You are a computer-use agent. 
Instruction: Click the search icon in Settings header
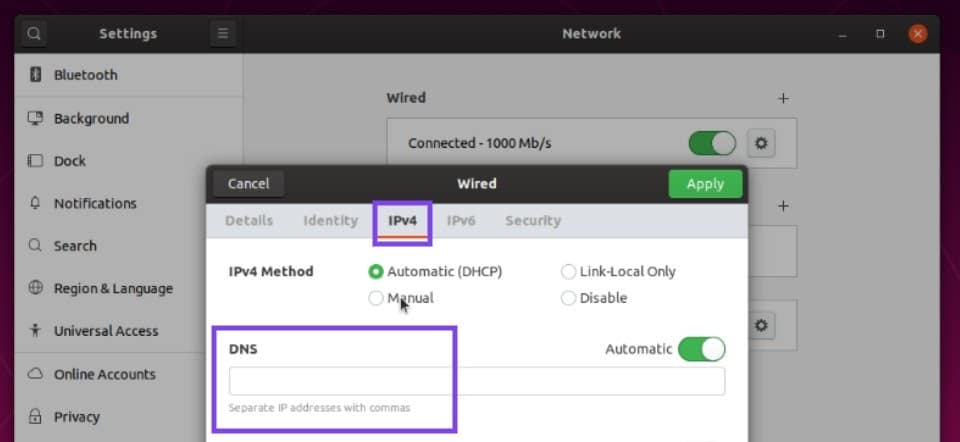pyautogui.click(x=34, y=33)
